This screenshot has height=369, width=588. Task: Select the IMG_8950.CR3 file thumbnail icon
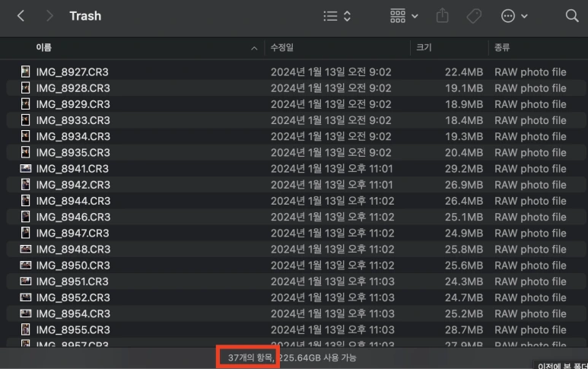[x=26, y=265]
